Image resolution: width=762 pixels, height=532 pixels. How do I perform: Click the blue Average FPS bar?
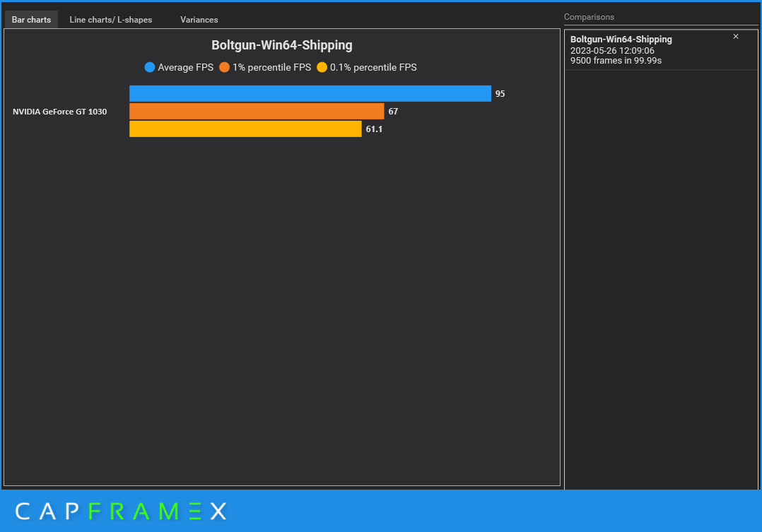click(310, 94)
